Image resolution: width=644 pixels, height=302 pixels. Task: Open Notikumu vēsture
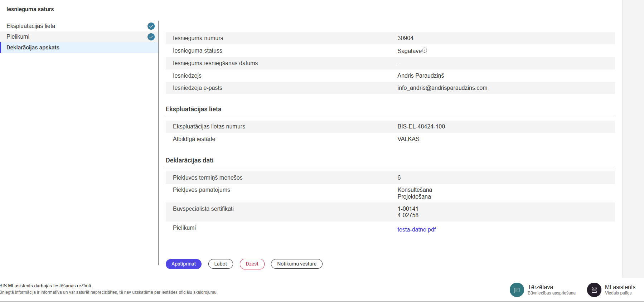click(296, 264)
